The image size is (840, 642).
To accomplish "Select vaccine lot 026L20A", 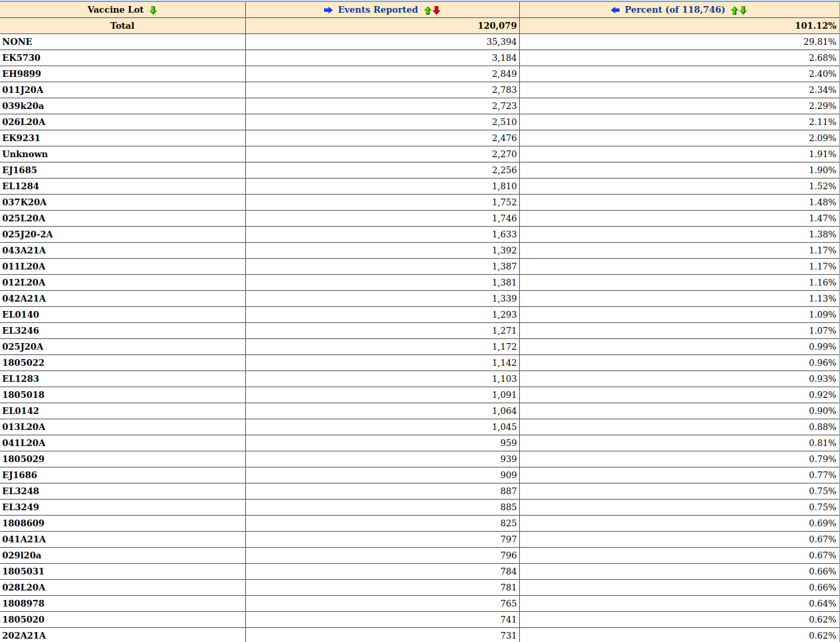I will (24, 122).
